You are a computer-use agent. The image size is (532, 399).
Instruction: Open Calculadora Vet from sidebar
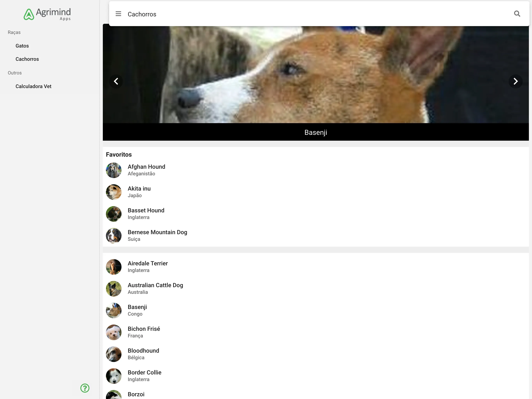click(x=33, y=86)
